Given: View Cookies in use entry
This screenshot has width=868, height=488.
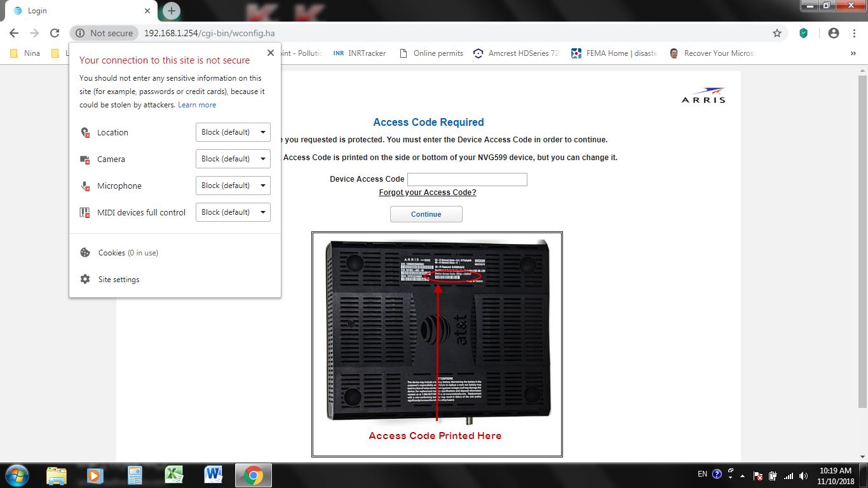Looking at the screenshot, I should coord(128,253).
